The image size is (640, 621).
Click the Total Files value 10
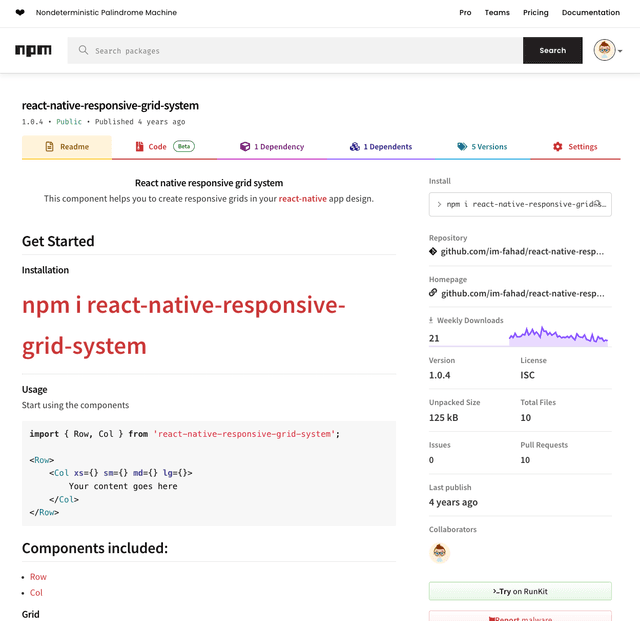[526, 418]
